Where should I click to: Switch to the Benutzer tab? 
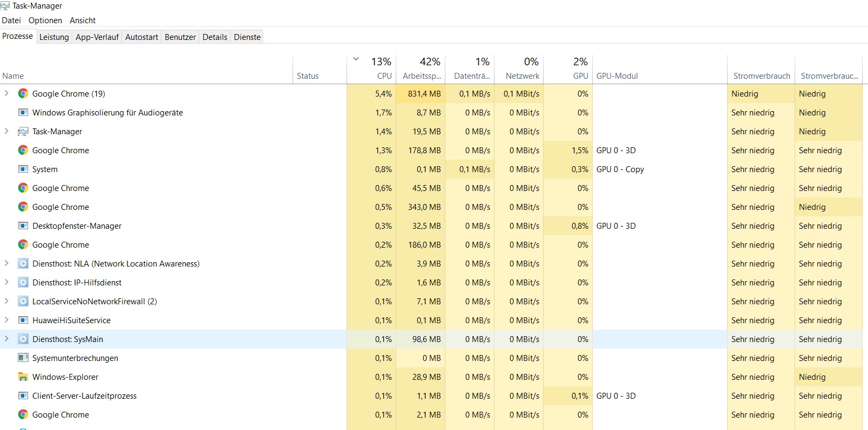coord(180,37)
